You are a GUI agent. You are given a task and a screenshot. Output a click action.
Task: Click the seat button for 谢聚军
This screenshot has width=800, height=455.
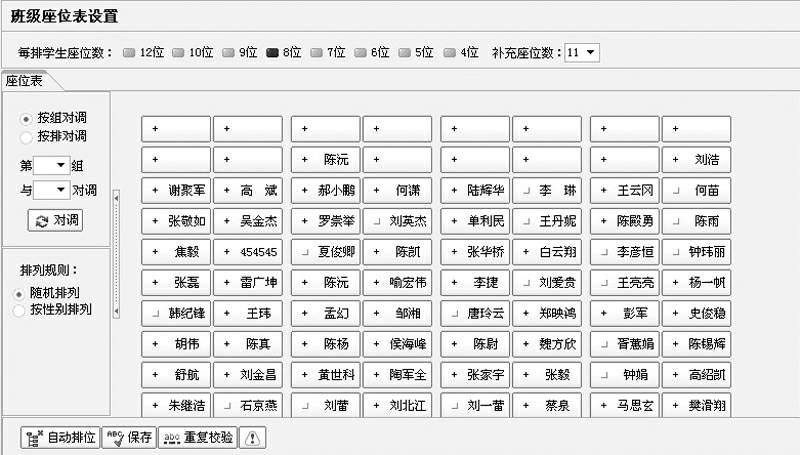177,190
